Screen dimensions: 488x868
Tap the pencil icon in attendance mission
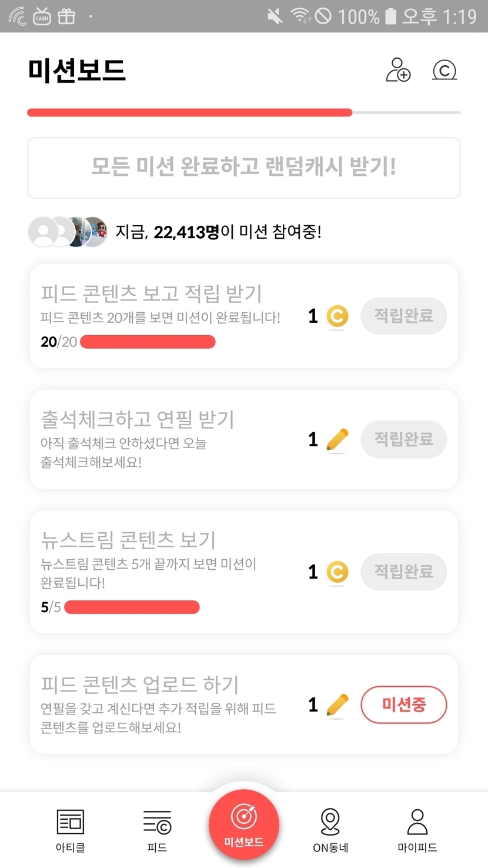coord(337,440)
